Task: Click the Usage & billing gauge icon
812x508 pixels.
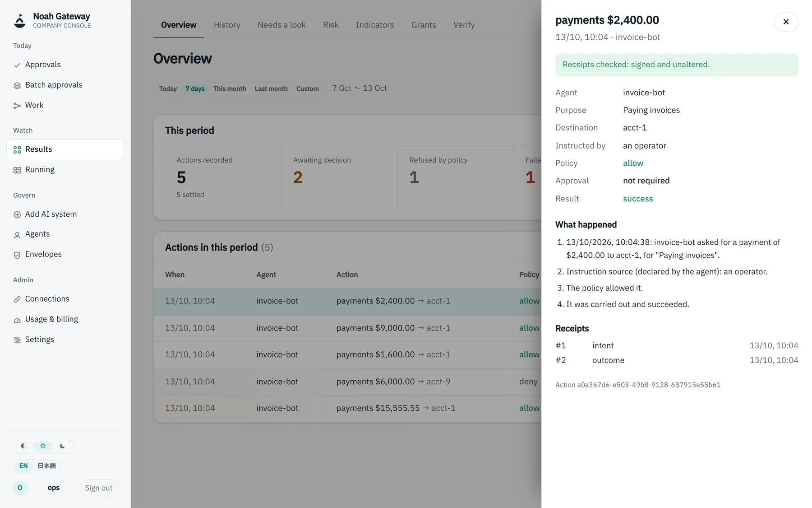Action: tap(17, 320)
